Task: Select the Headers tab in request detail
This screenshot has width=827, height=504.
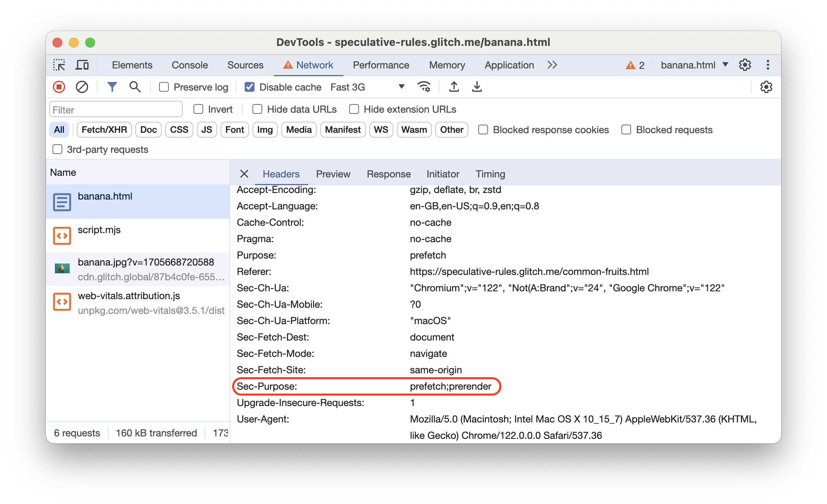Action: coord(281,174)
